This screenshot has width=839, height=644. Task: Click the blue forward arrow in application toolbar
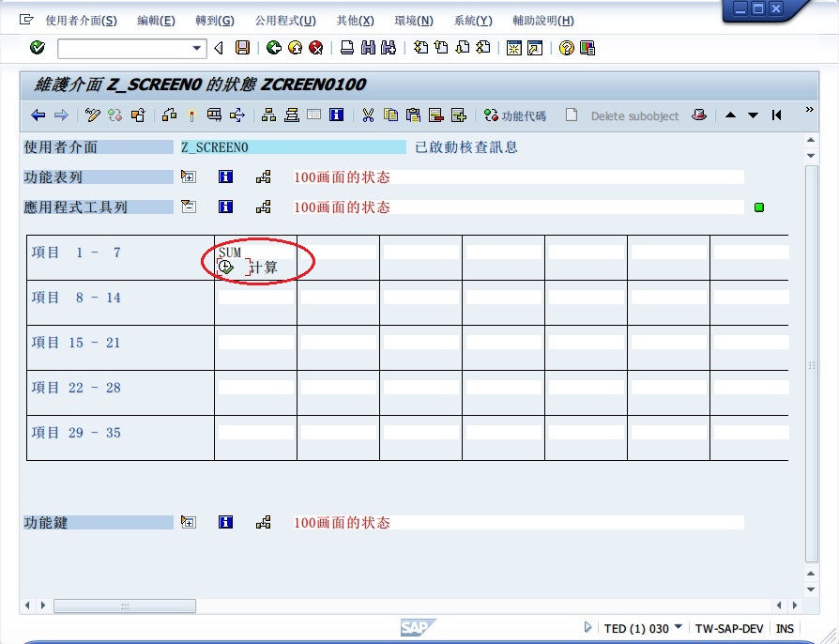(62, 115)
